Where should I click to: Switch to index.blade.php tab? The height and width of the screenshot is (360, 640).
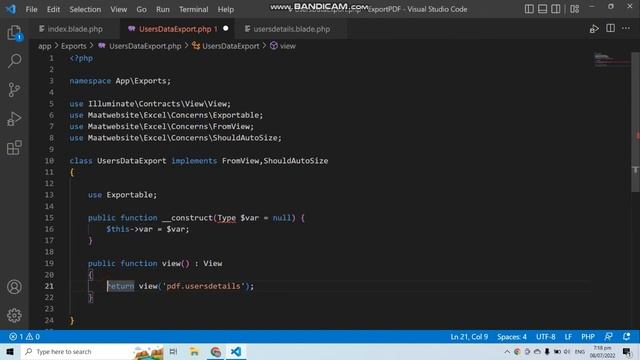(75, 29)
